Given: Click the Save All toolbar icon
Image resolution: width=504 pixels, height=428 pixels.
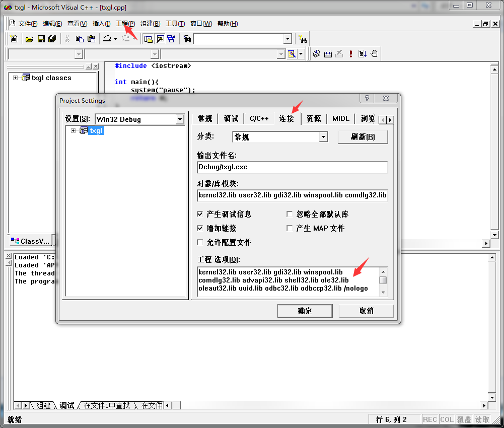Looking at the screenshot, I should (52, 38).
